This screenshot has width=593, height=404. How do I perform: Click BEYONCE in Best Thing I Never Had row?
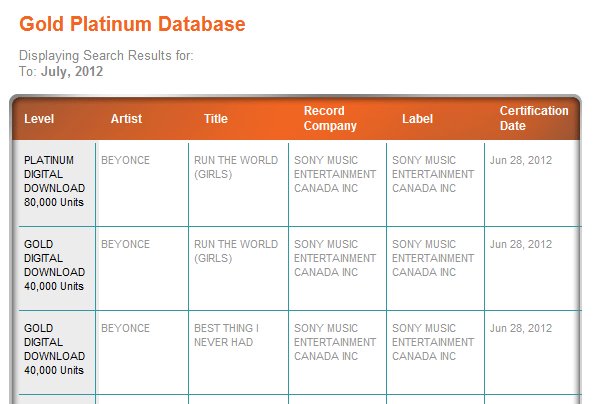point(126,328)
